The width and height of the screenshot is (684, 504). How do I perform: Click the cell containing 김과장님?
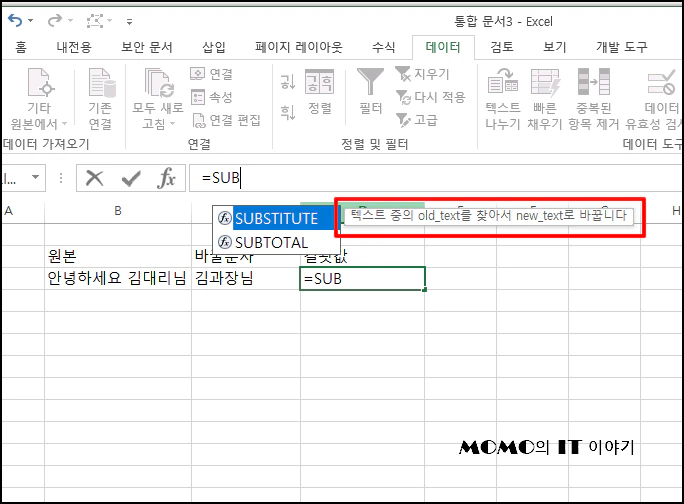246,278
